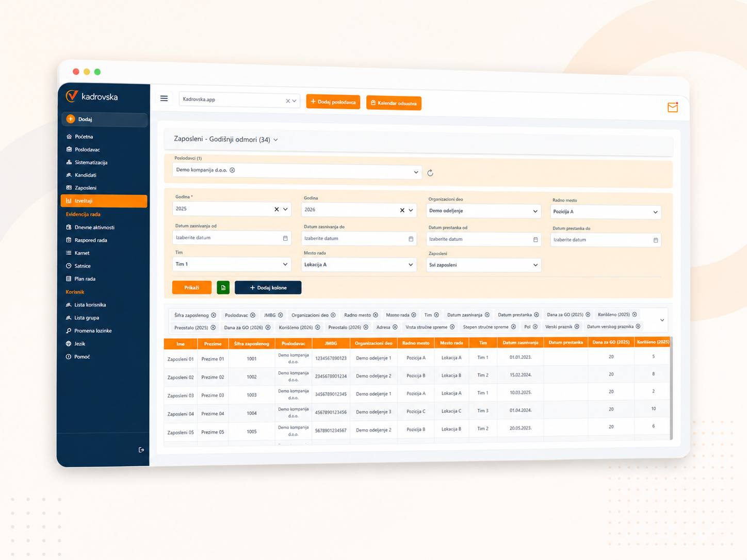The height and width of the screenshot is (560, 747).
Task: Remove the Šifra zaposlenog column chip
Action: (x=214, y=315)
